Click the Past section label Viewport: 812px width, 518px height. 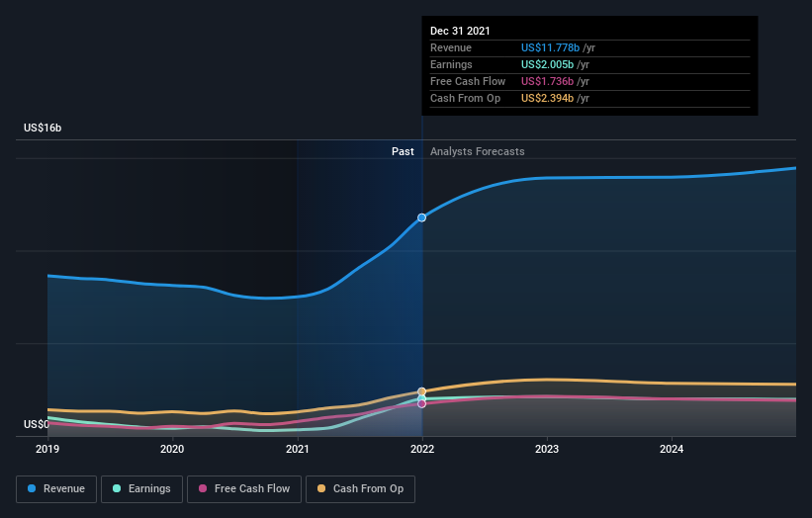[x=403, y=151]
